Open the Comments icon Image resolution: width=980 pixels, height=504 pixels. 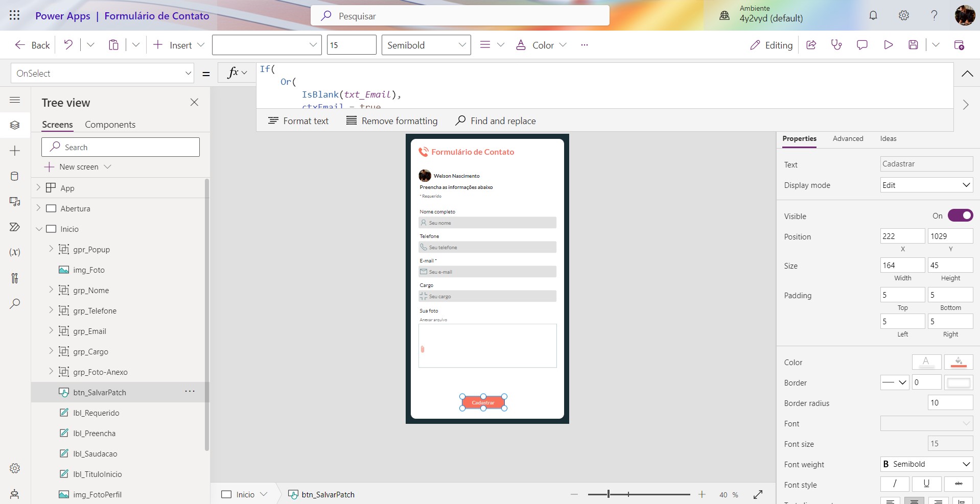pos(862,45)
